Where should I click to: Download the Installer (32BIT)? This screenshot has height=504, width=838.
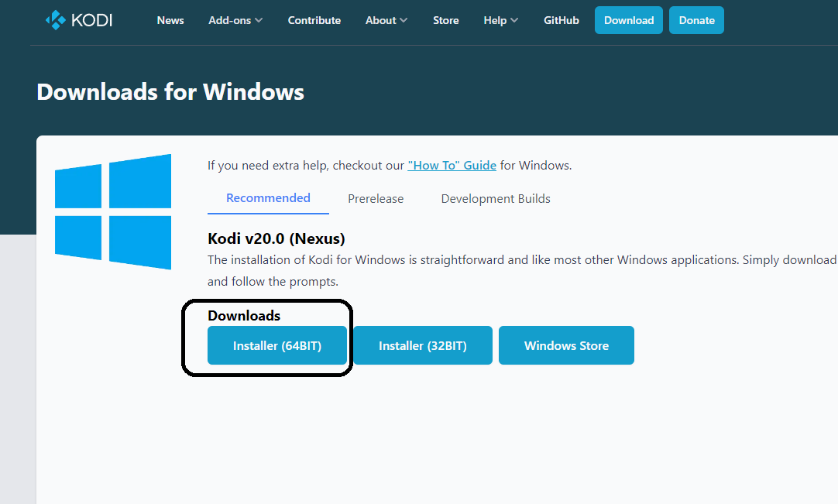(x=422, y=345)
